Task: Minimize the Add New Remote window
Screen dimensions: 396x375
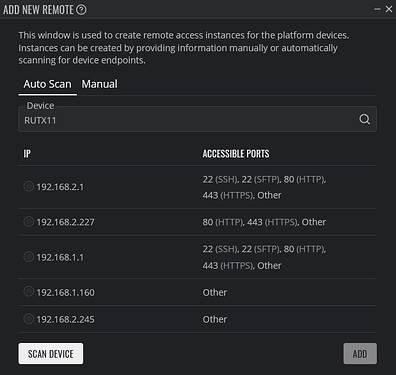Action: point(377,9)
